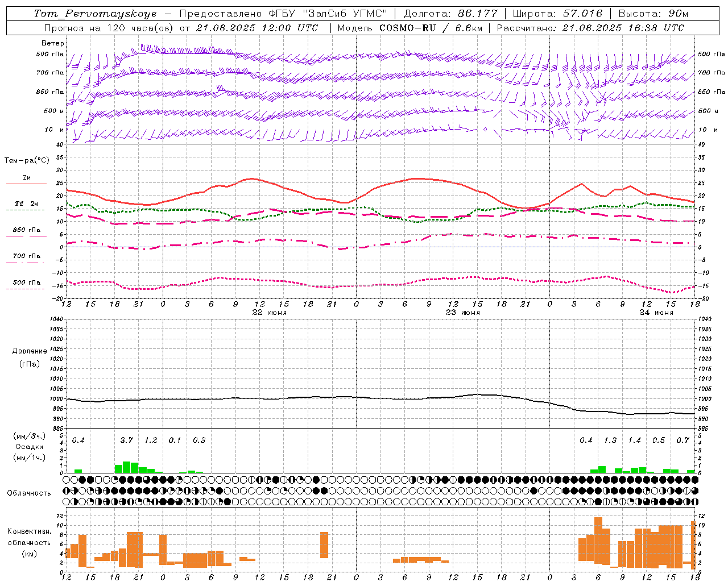Click the 850 гПа temperature legend entry
Viewport: 728px width, 582px height.
[x=27, y=230]
